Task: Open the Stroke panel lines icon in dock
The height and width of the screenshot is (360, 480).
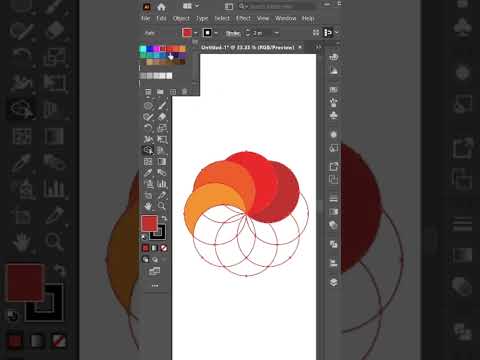Action: coord(333,199)
